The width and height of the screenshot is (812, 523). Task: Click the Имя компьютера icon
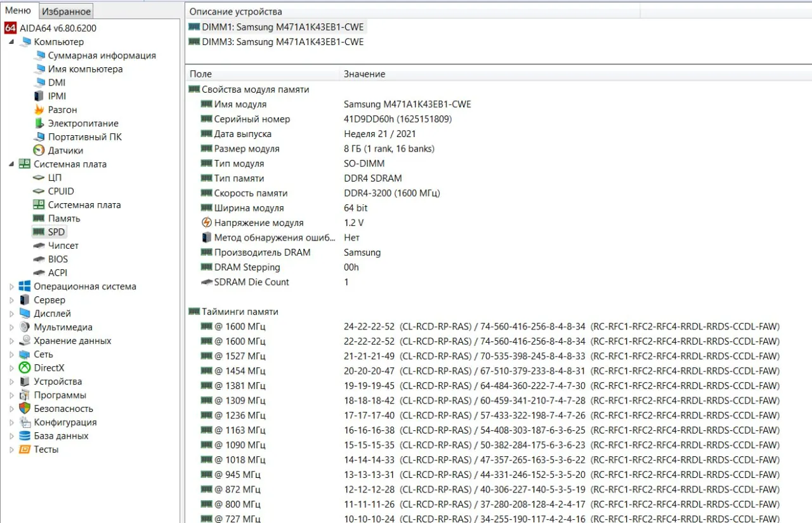[39, 69]
